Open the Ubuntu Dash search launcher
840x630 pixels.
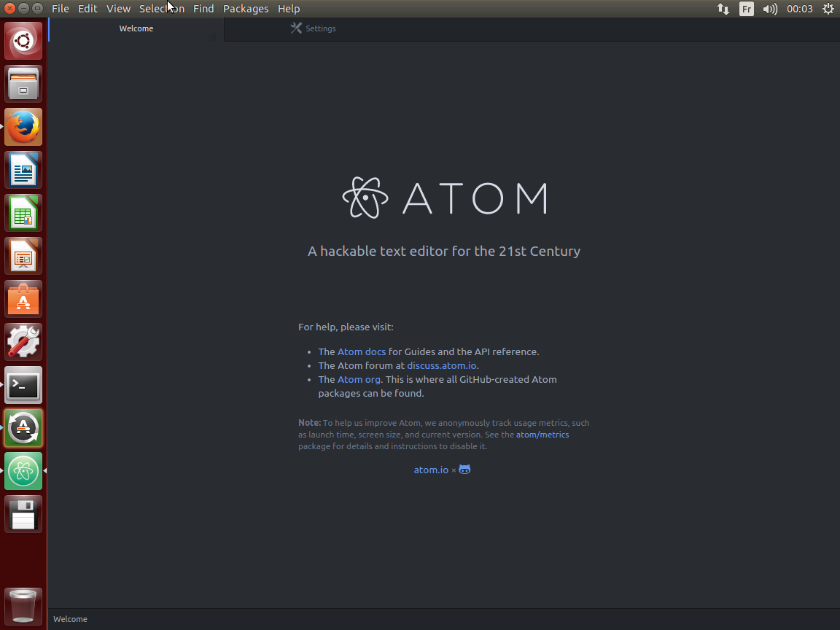pyautogui.click(x=23, y=41)
